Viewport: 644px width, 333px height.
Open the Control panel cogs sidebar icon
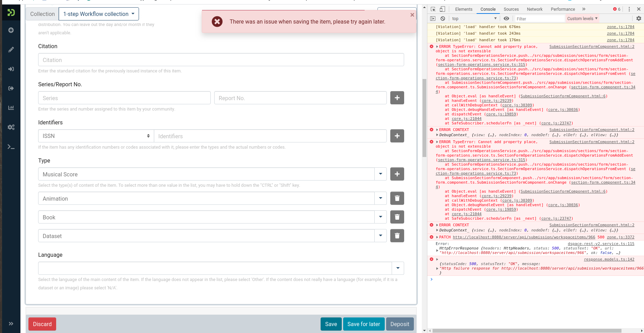pos(11,127)
